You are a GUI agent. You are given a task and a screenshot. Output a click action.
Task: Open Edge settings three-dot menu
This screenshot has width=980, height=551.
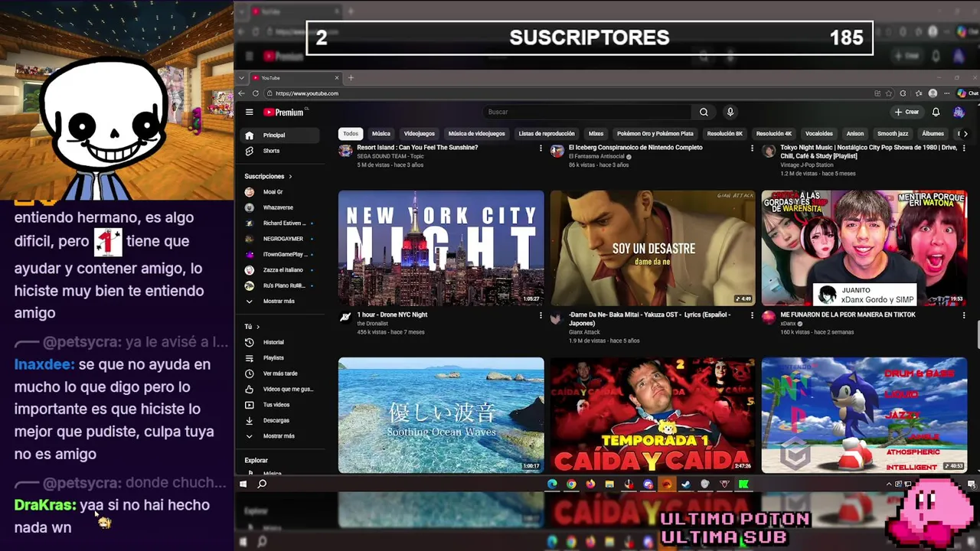point(946,93)
